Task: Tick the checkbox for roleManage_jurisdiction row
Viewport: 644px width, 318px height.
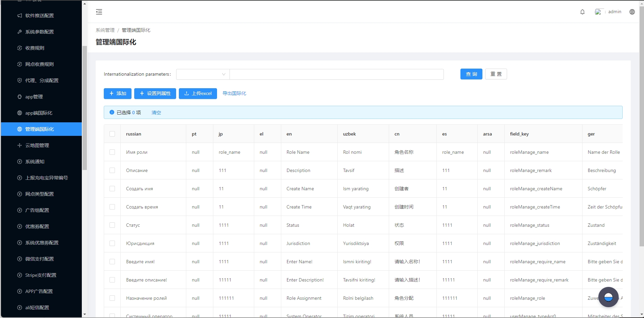Action: click(112, 243)
